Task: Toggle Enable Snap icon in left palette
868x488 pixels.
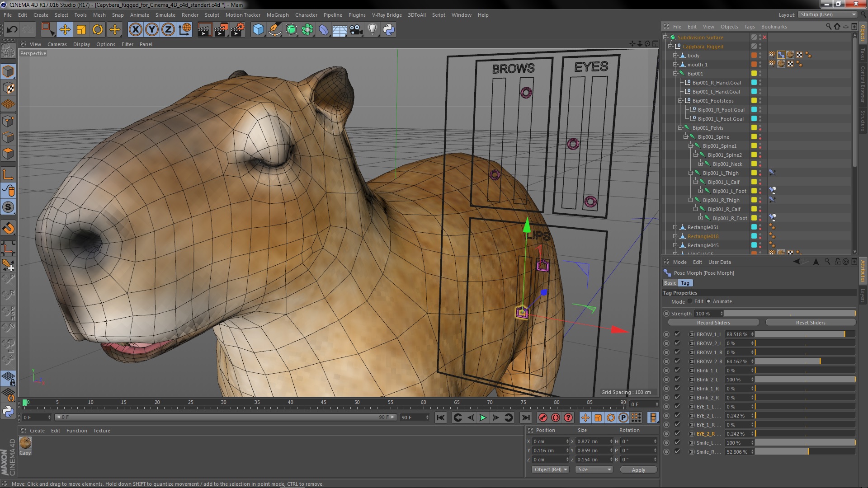Action: 8,207
